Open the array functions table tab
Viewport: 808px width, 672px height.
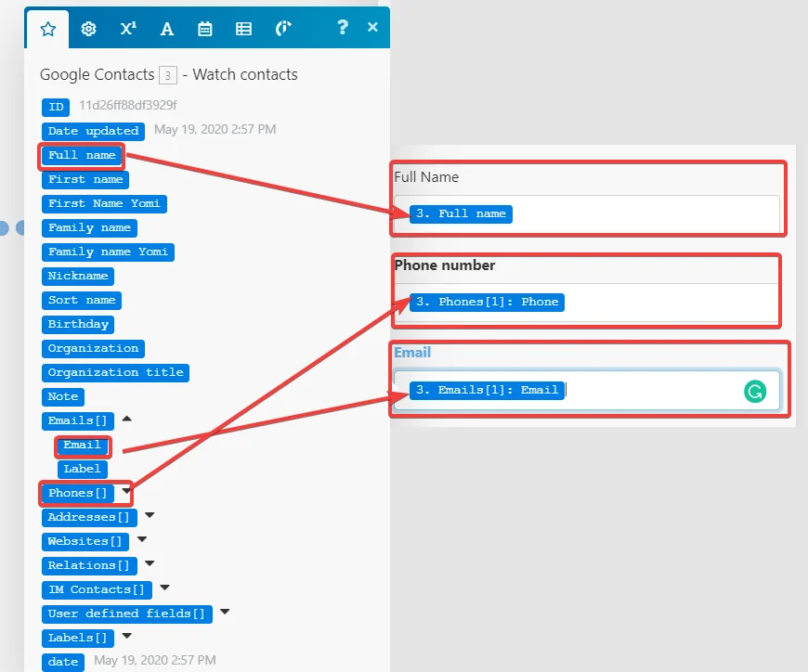(x=243, y=29)
